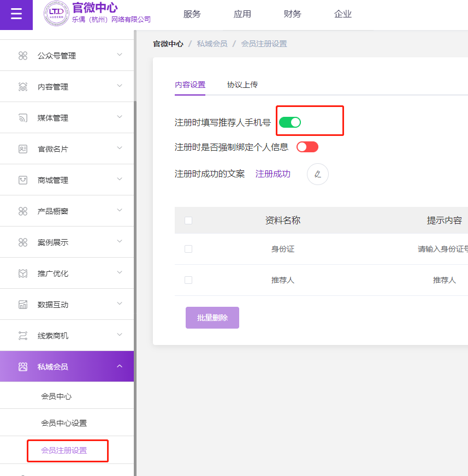
Task: Expand the 推广优化 menu chevron
Action: 120,273
